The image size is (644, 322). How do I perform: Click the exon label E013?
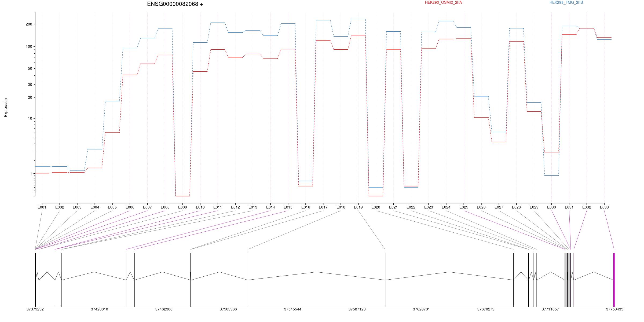click(x=253, y=207)
